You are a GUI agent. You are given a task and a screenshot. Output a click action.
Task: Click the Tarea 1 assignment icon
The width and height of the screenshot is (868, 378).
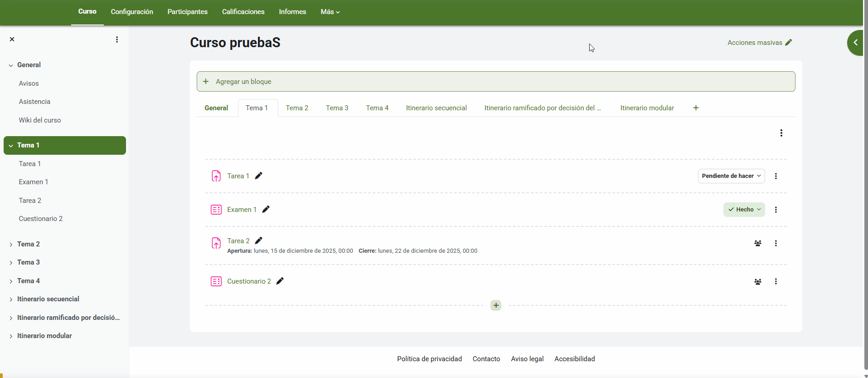[x=216, y=176]
